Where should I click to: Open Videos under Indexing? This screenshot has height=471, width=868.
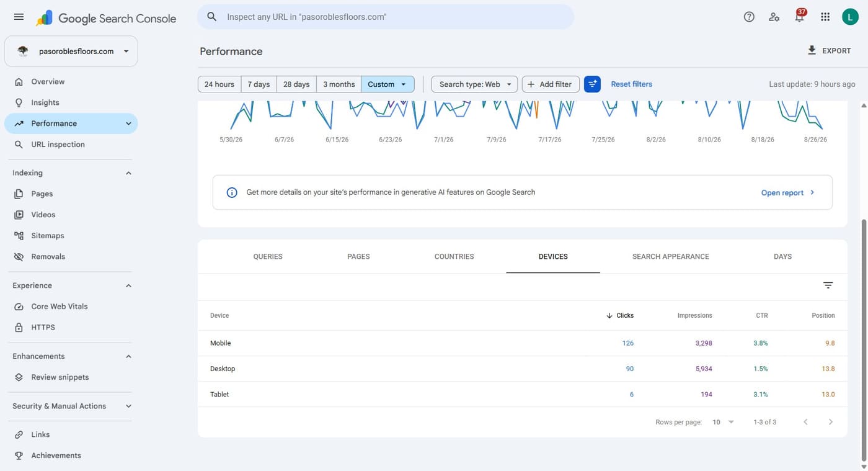pyautogui.click(x=71, y=215)
